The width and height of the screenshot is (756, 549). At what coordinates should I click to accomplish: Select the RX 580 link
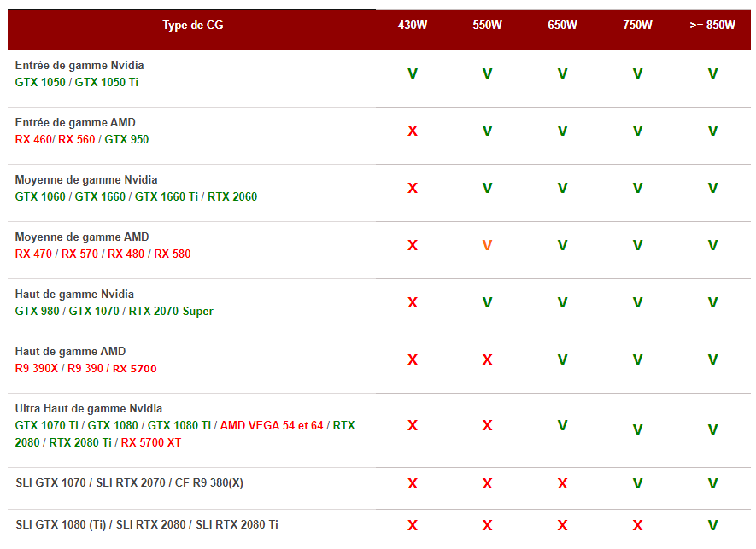[173, 254]
